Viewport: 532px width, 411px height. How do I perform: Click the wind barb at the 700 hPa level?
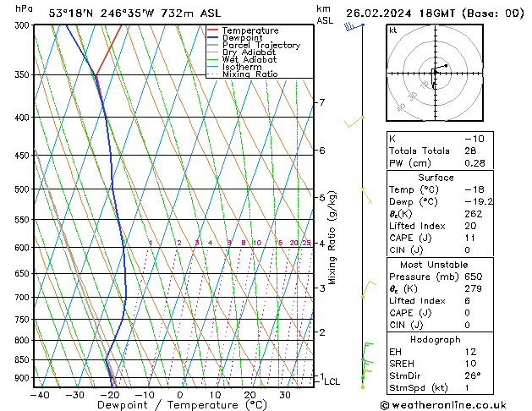pos(369,289)
